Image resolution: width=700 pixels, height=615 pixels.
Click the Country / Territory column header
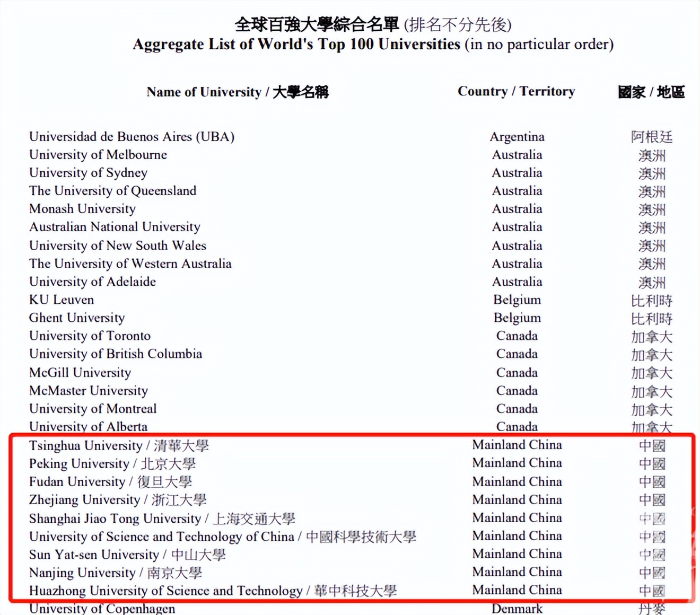coord(516,91)
